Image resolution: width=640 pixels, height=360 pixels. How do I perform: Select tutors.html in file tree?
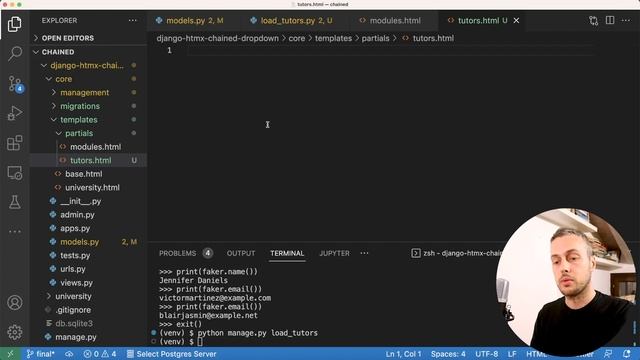point(91,160)
